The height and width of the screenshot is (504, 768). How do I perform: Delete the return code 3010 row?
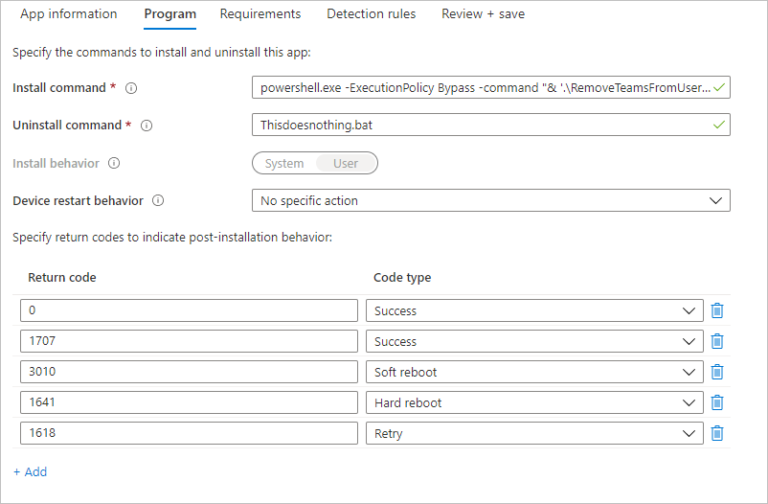pos(717,372)
